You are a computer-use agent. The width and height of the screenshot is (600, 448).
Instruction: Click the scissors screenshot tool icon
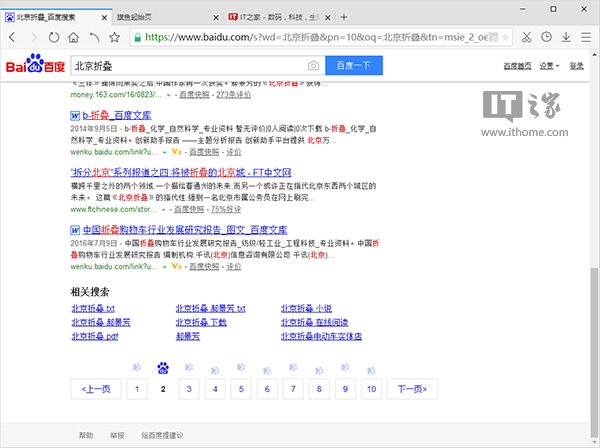point(526,37)
